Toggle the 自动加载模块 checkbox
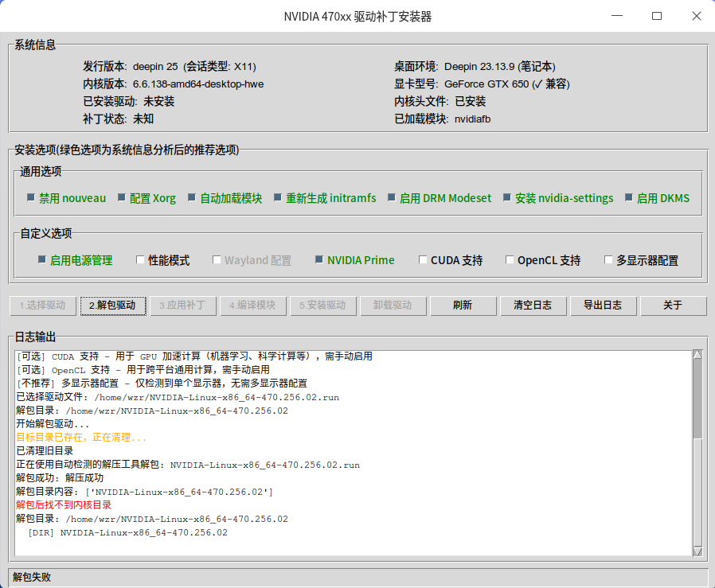Screen dimensions: 715x588 [x=192, y=198]
